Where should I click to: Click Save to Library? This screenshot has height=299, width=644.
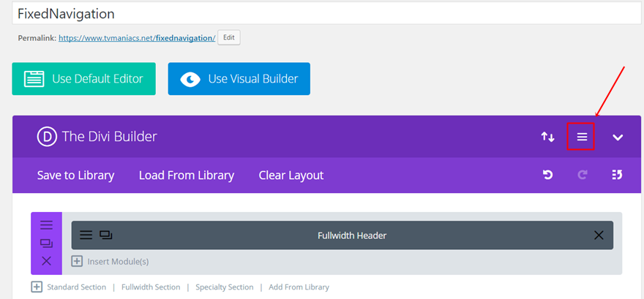point(75,175)
